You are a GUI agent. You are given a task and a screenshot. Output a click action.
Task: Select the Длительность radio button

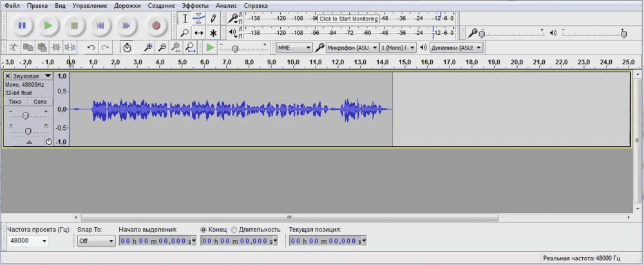(x=234, y=230)
